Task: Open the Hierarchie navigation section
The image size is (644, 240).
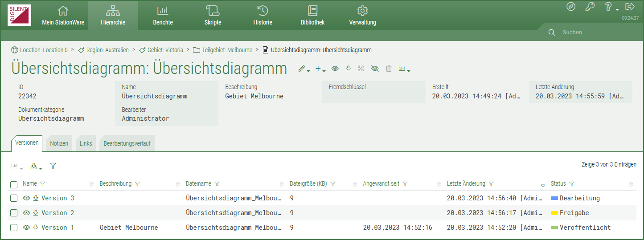Action: coord(113,16)
